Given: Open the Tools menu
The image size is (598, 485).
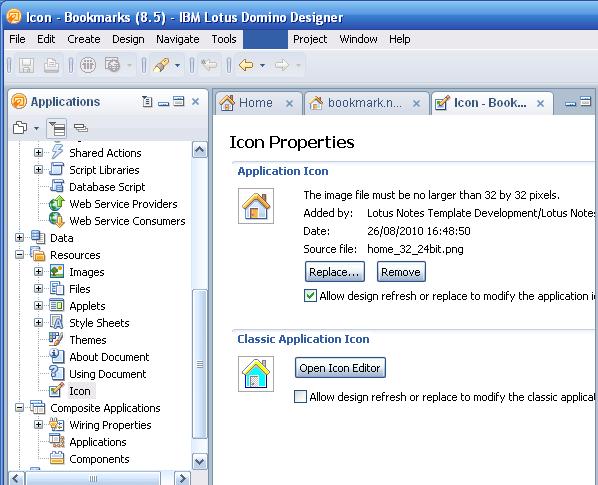Looking at the screenshot, I should [x=224, y=39].
